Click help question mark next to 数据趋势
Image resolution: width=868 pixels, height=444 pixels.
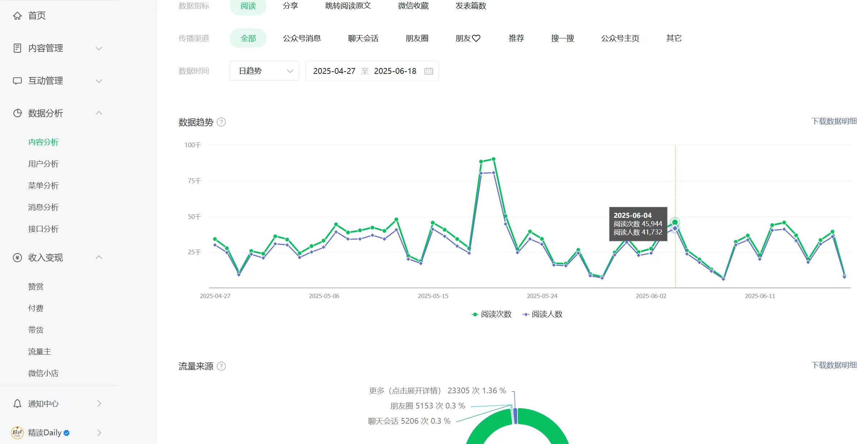click(221, 122)
